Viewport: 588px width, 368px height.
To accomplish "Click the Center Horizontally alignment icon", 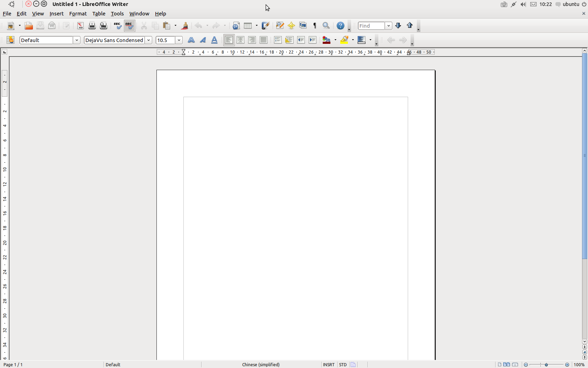I will (240, 40).
